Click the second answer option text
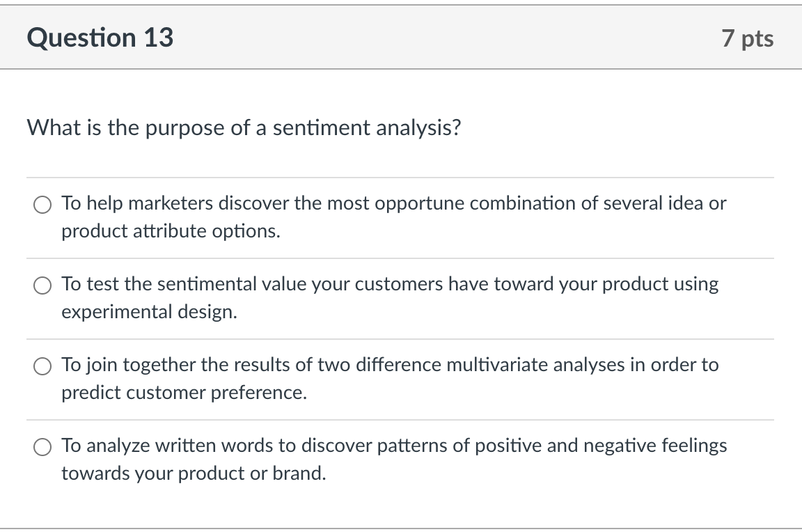802x532 pixels. (390, 284)
